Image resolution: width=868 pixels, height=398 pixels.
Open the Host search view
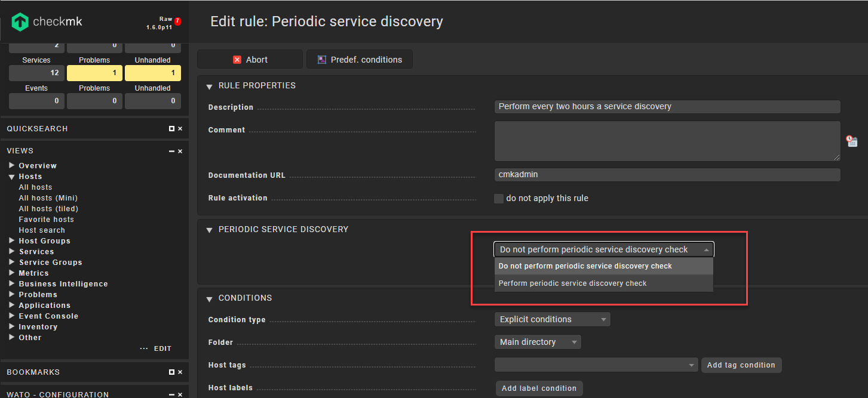click(x=42, y=230)
